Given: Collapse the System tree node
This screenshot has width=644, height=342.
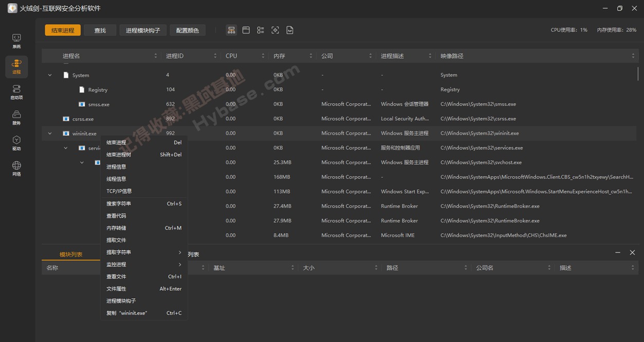Looking at the screenshot, I should pyautogui.click(x=50, y=75).
